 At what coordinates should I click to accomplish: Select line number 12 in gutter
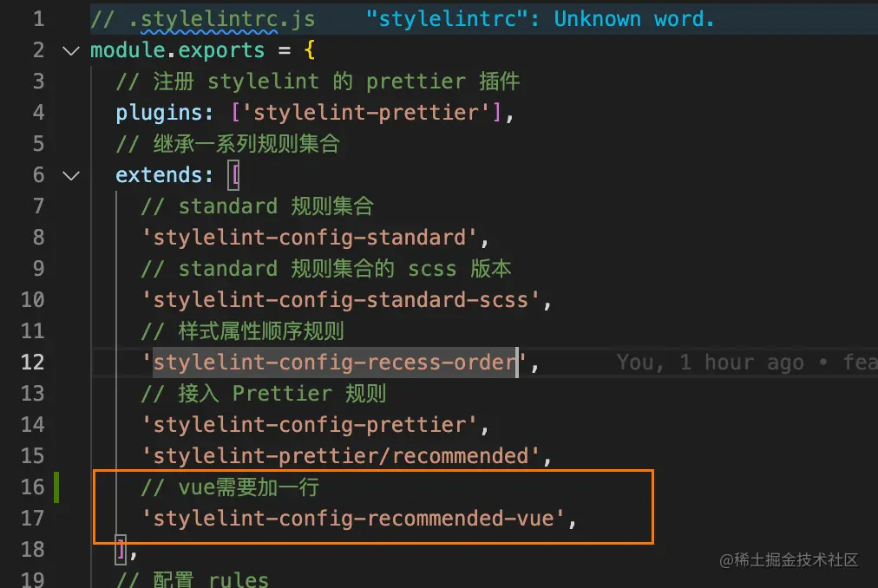pos(32,363)
